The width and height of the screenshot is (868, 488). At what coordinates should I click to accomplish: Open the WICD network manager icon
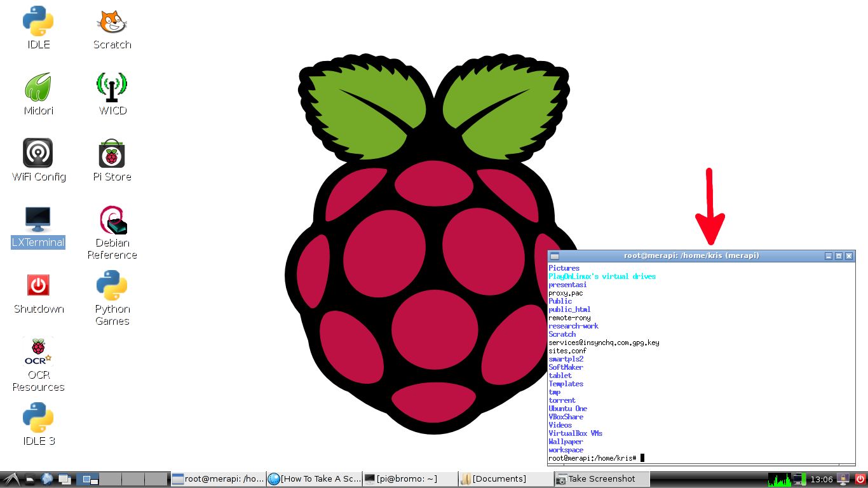tap(112, 94)
